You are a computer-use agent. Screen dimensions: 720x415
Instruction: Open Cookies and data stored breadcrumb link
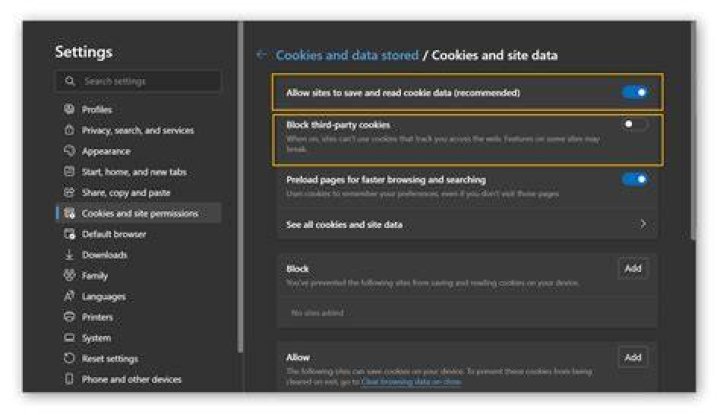pos(347,55)
